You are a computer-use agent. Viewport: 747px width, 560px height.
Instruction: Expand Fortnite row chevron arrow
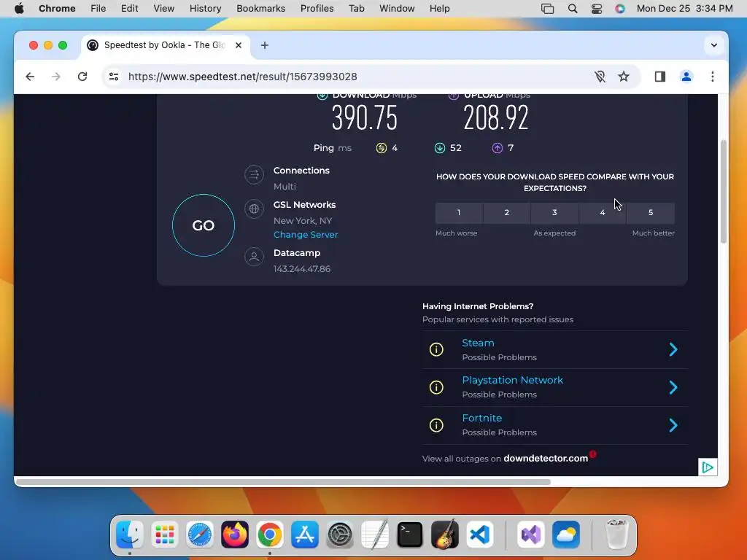[x=673, y=425]
